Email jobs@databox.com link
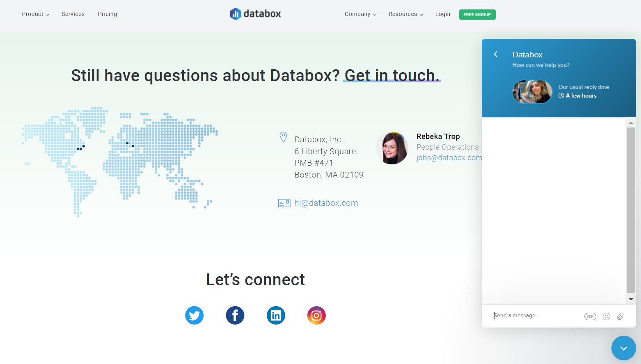641x364 pixels. pos(449,158)
